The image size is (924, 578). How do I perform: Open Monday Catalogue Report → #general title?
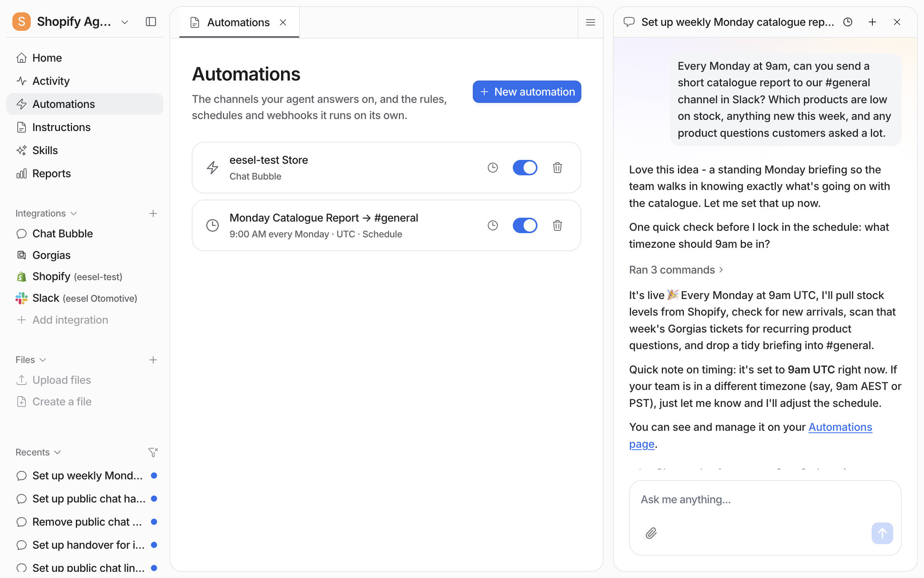pos(324,218)
